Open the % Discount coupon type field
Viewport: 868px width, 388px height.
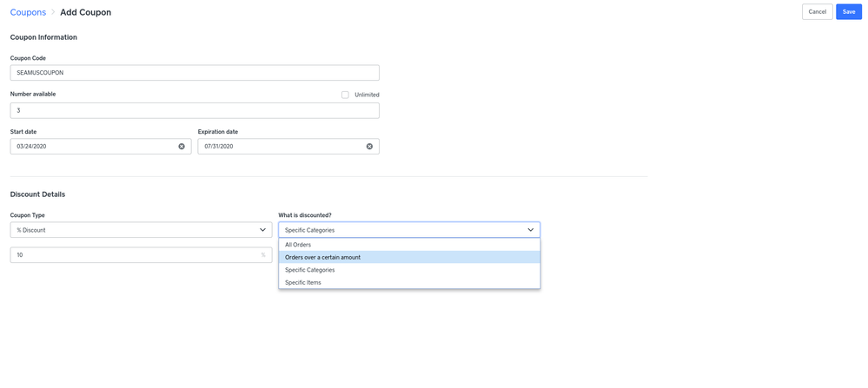point(130,230)
